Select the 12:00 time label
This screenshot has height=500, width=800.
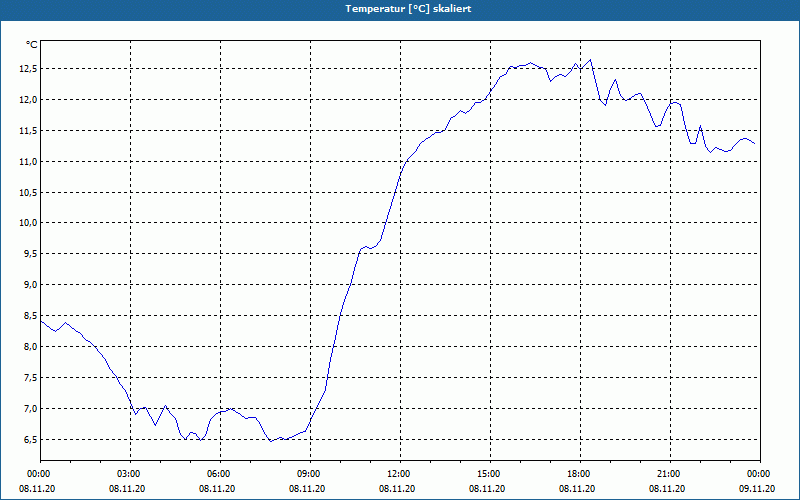click(x=401, y=474)
